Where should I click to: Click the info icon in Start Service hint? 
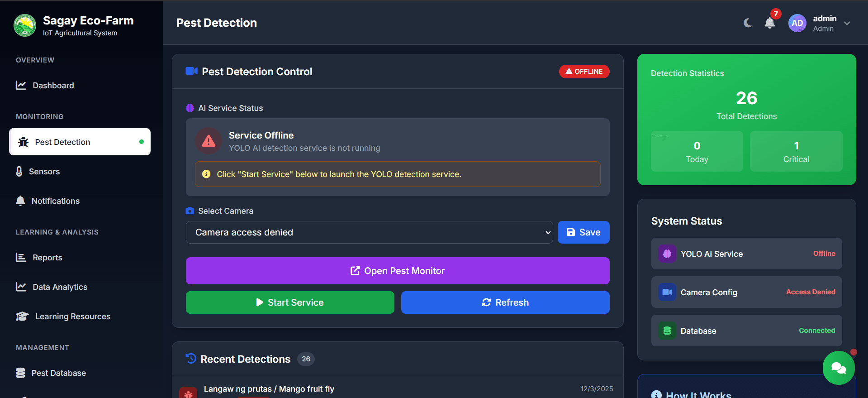point(206,174)
